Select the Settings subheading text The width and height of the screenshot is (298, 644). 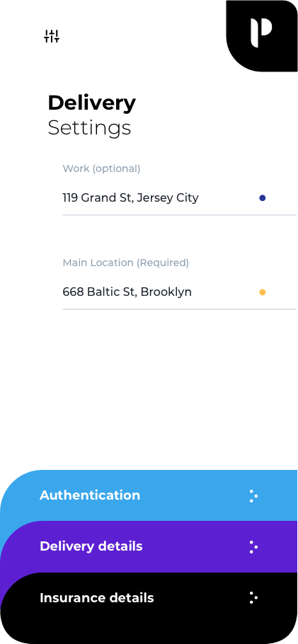pyautogui.click(x=89, y=128)
